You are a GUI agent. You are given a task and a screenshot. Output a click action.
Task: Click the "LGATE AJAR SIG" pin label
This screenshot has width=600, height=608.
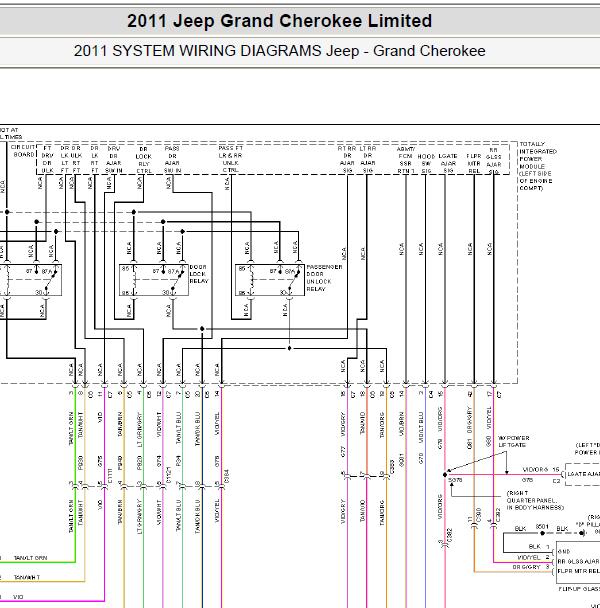click(448, 163)
